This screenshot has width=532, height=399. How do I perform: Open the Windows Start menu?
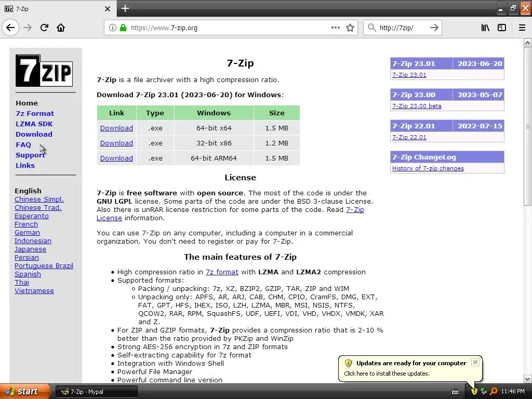point(25,391)
